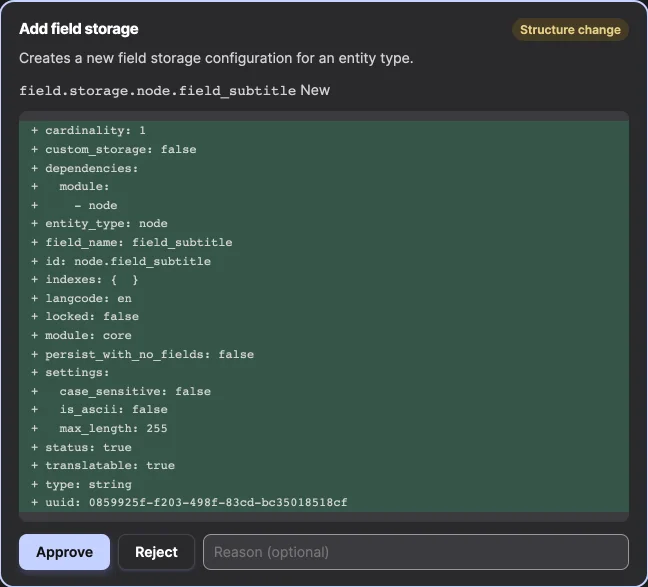Click the Structure change badge
This screenshot has height=587, width=648.
tap(570, 30)
